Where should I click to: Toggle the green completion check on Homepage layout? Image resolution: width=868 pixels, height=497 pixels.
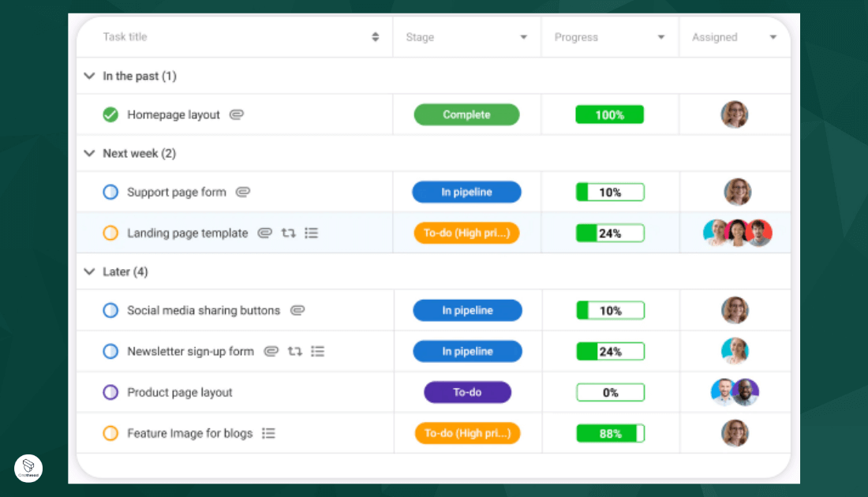(110, 114)
